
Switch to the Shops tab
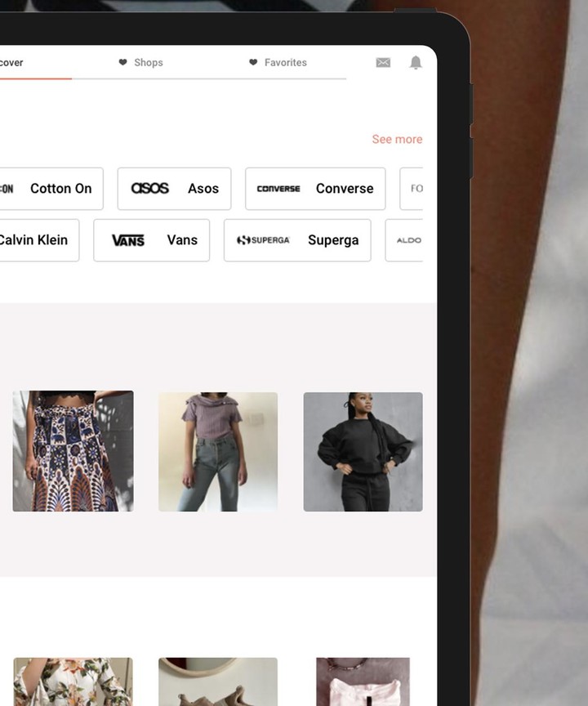coord(140,63)
